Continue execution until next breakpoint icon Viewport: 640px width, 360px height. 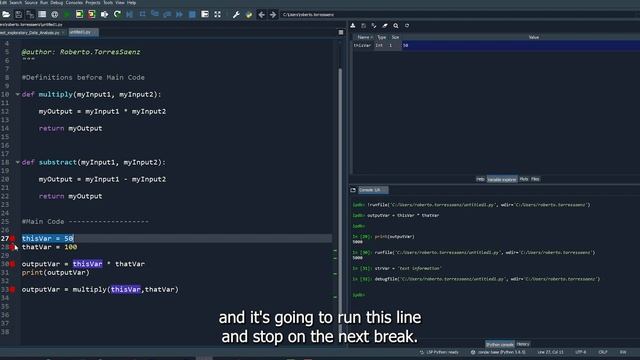tap(180, 15)
